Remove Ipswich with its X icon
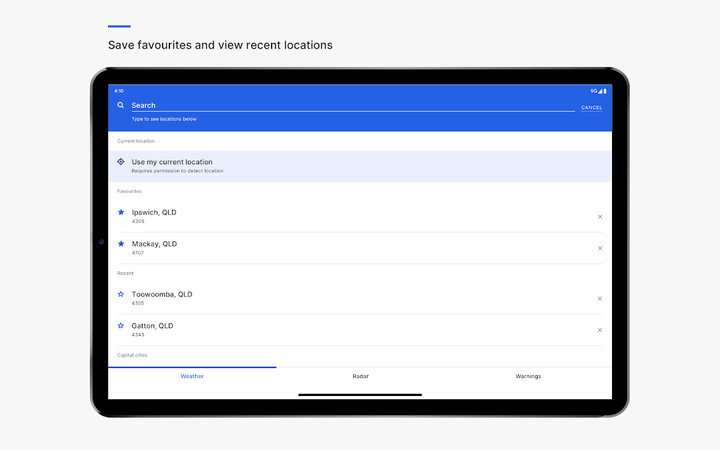The image size is (720, 450). coord(600,217)
